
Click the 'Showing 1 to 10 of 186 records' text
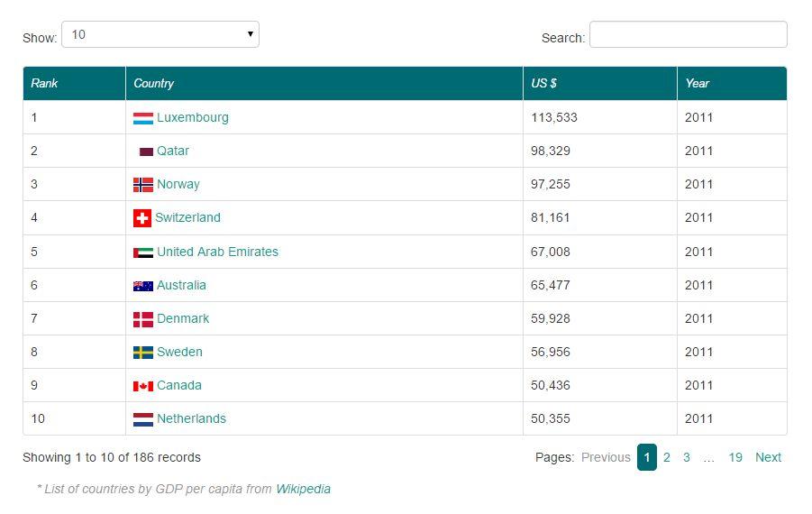[x=112, y=457]
